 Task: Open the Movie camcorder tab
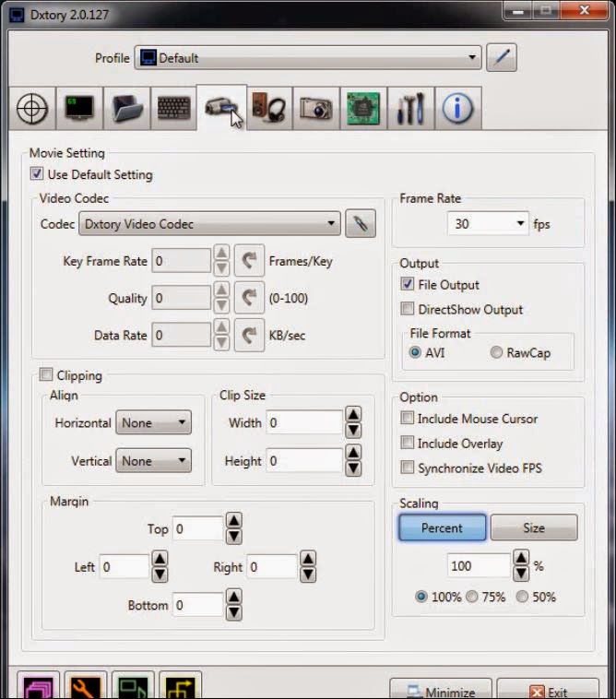221,108
